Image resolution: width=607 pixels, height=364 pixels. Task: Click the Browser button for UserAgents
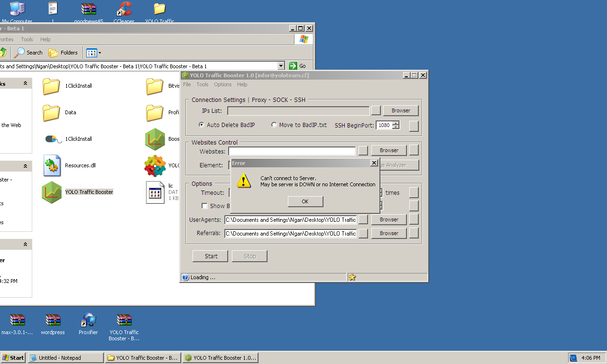tap(389, 219)
